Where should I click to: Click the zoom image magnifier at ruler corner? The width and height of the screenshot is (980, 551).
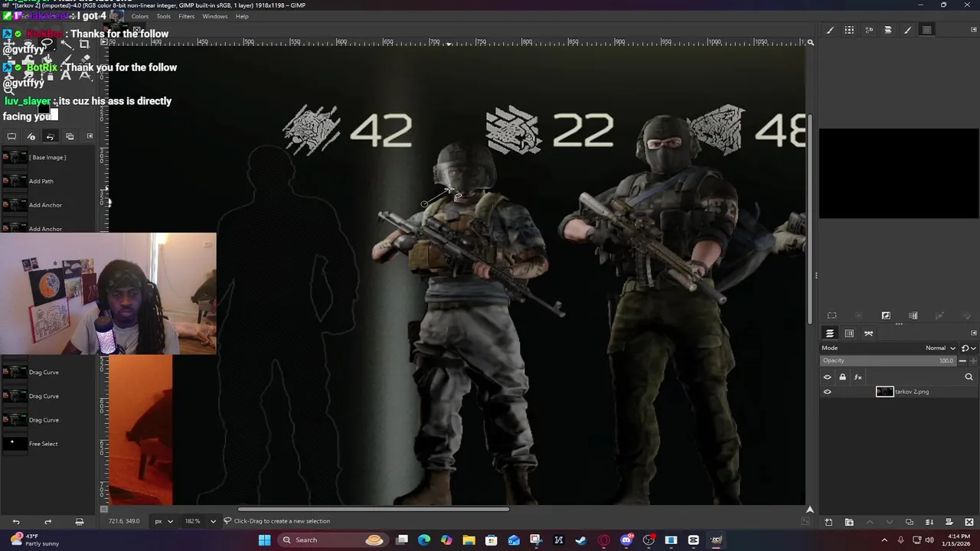[810, 43]
